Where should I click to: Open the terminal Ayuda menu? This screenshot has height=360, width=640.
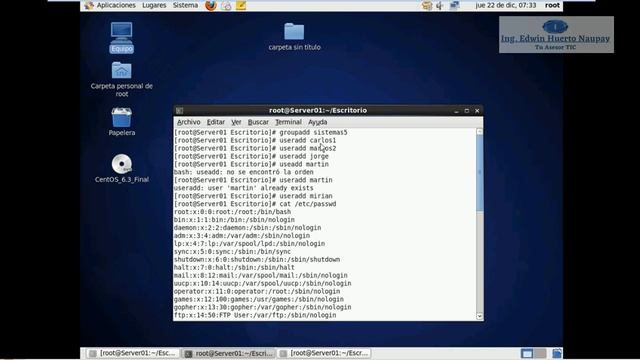318,122
